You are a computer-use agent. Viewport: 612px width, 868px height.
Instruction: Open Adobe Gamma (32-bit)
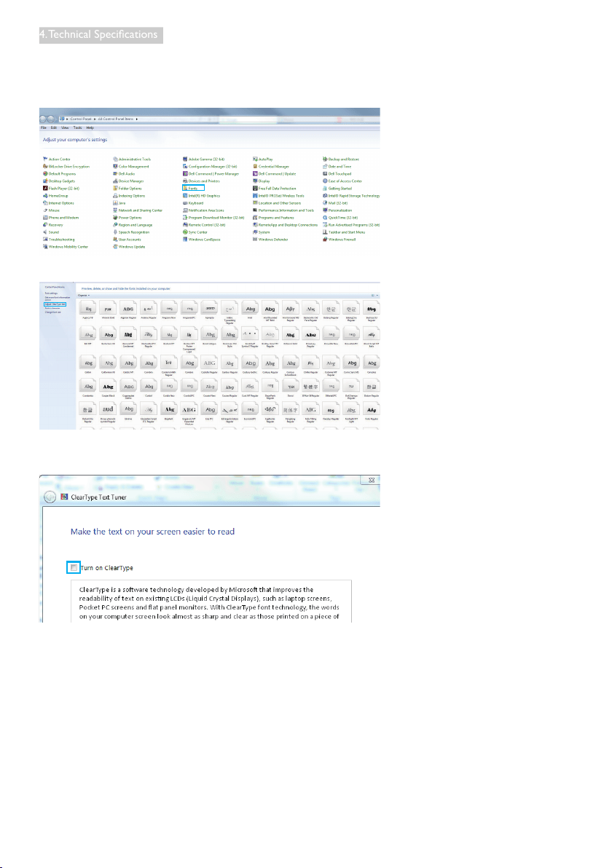204,159
